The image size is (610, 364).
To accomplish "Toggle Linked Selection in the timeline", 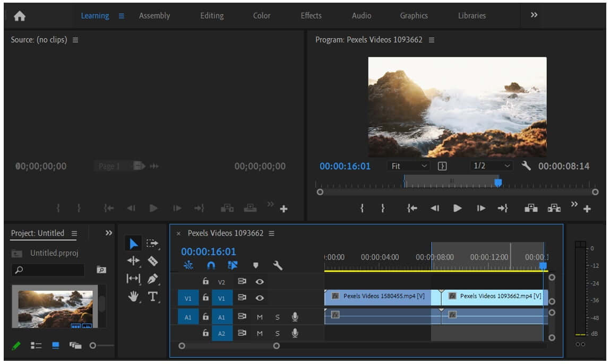I will tap(233, 266).
